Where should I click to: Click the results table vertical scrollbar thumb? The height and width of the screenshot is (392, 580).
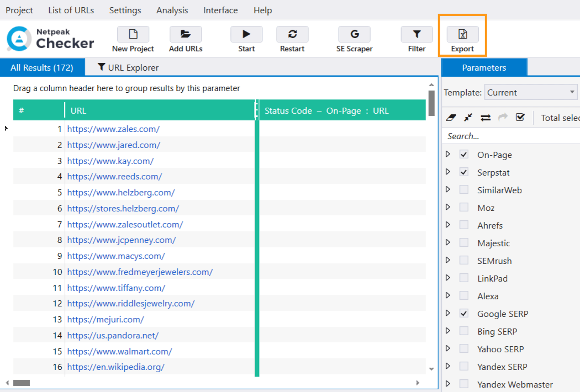point(431,103)
